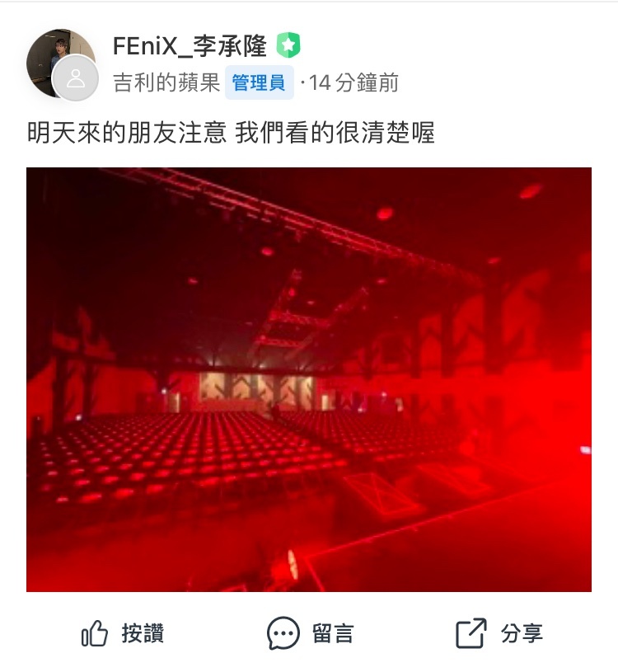
Task: Click the 按讚 like label
Action: 143,633
